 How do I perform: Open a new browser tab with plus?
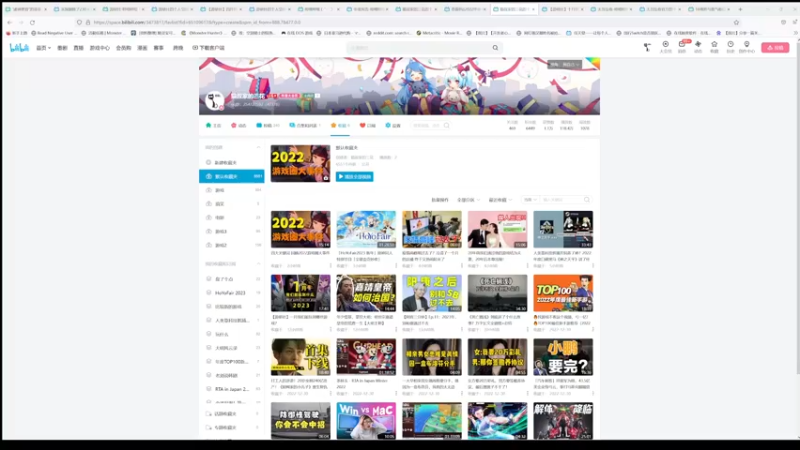click(x=740, y=9)
